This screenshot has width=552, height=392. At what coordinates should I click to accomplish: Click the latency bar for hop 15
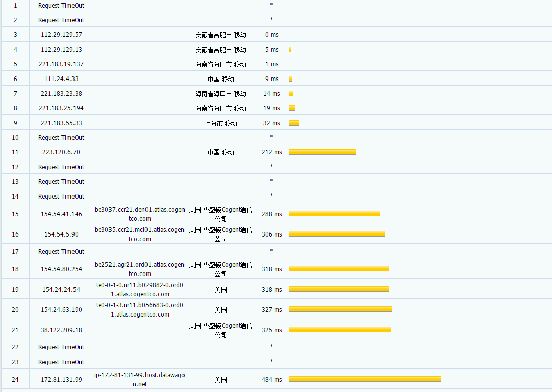[x=335, y=213]
